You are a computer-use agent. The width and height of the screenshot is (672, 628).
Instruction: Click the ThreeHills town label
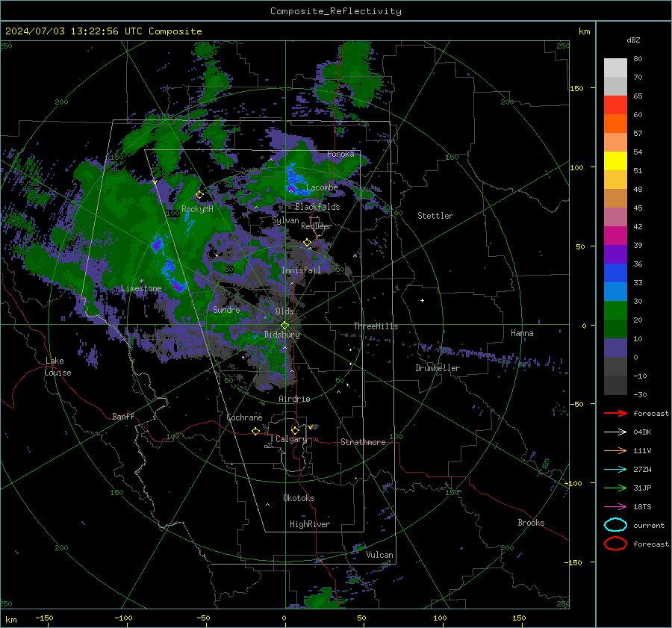point(376,326)
